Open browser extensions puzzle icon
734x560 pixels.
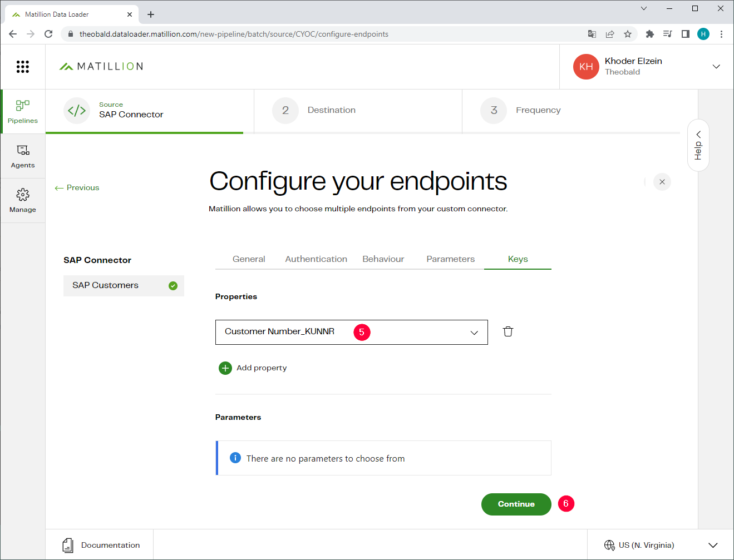[x=649, y=34]
